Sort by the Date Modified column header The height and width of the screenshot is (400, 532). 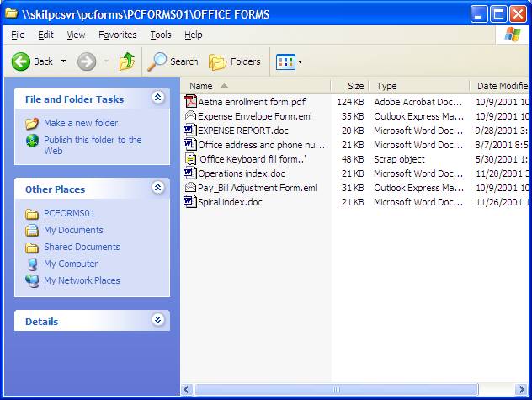(499, 86)
